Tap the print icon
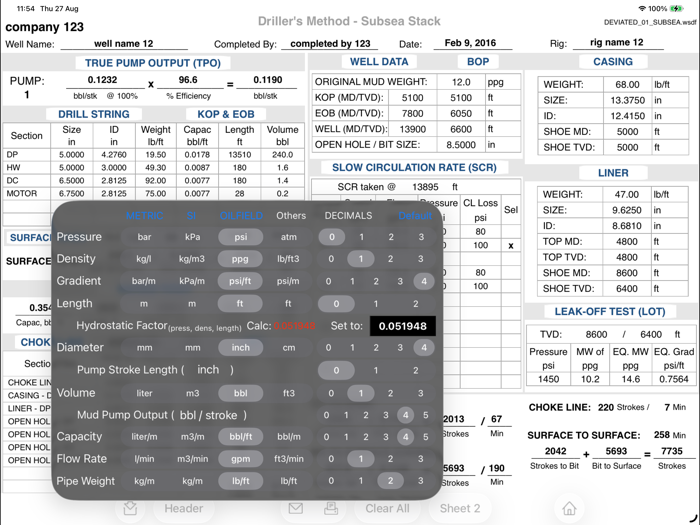 (331, 508)
